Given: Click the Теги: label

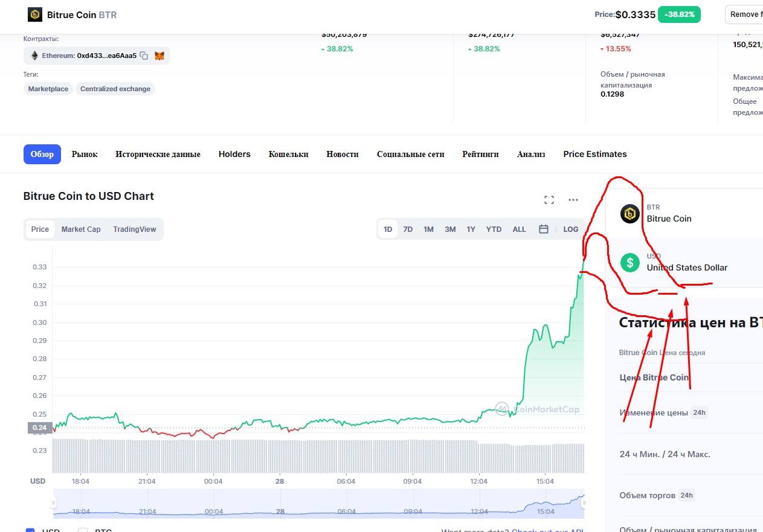Looking at the screenshot, I should click(x=31, y=74).
